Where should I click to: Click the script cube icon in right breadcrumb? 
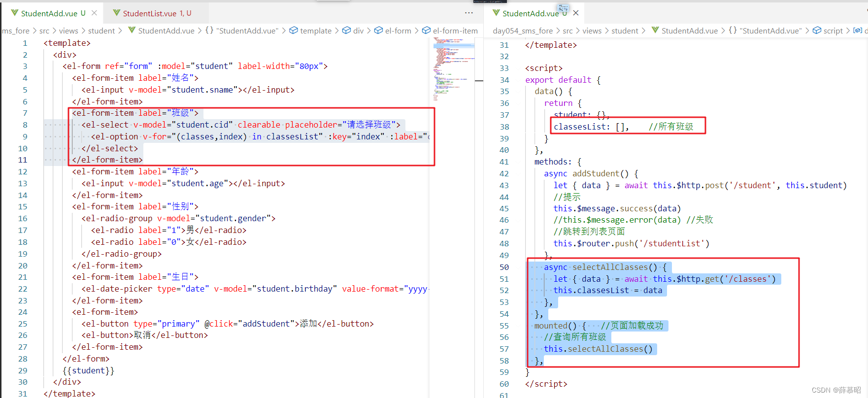click(x=817, y=31)
